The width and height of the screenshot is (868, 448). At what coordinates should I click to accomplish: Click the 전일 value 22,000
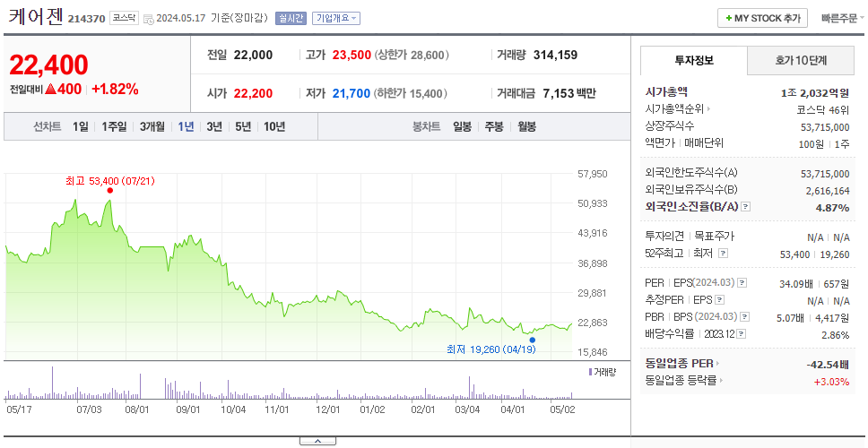(253, 56)
